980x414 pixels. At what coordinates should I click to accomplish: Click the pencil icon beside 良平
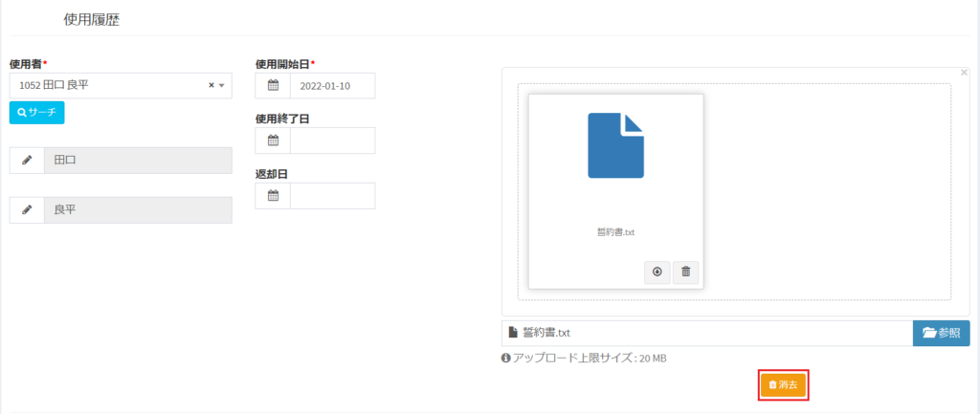27,210
